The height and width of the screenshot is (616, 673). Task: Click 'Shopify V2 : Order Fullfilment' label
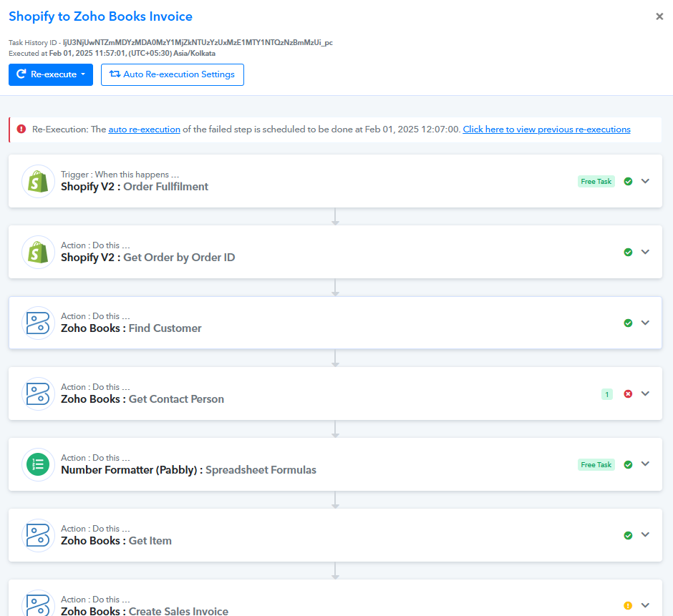pos(135,187)
